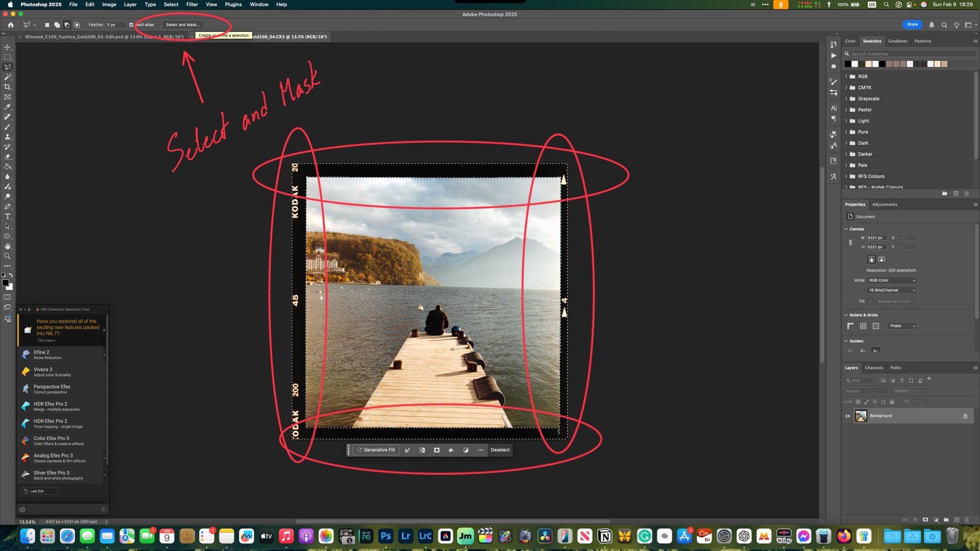Open the Actions panel play icon
Image resolution: width=980 pixels, height=551 pixels.
(x=834, y=56)
